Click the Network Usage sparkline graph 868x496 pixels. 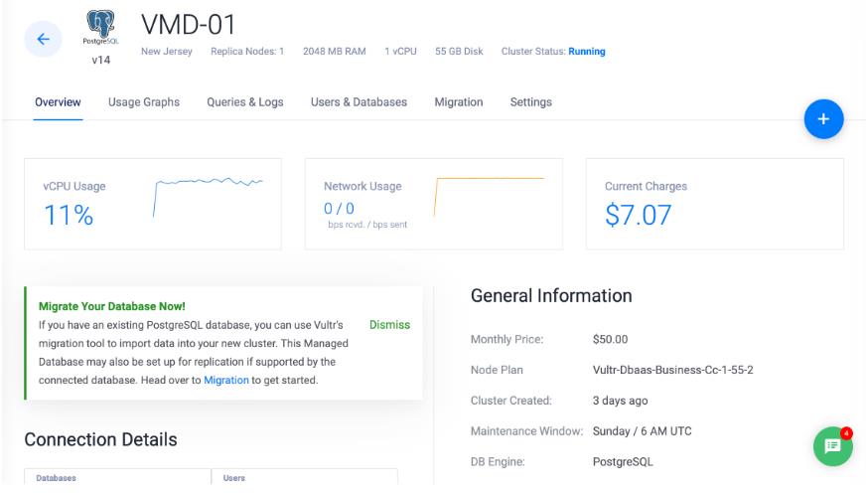click(x=489, y=196)
